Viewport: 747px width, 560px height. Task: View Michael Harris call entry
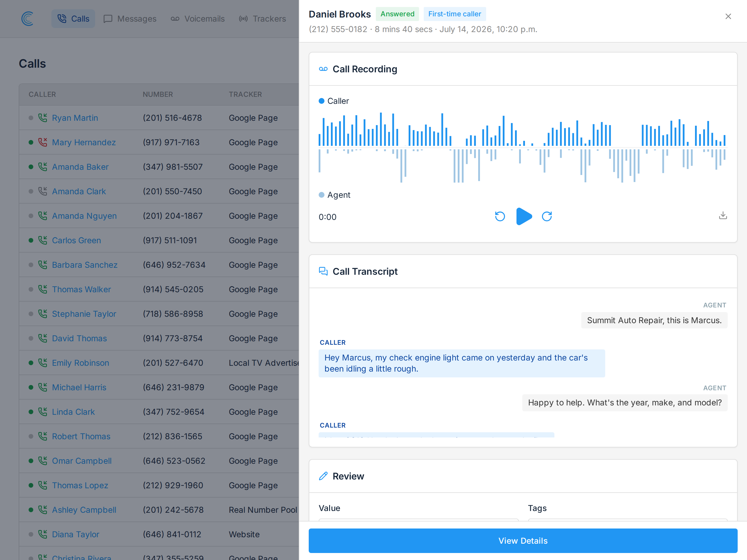(x=79, y=387)
